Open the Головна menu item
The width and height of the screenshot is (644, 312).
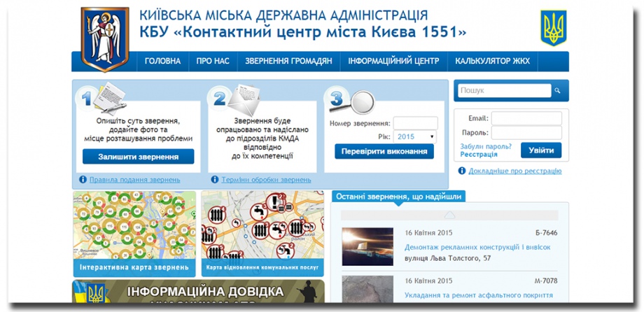162,61
